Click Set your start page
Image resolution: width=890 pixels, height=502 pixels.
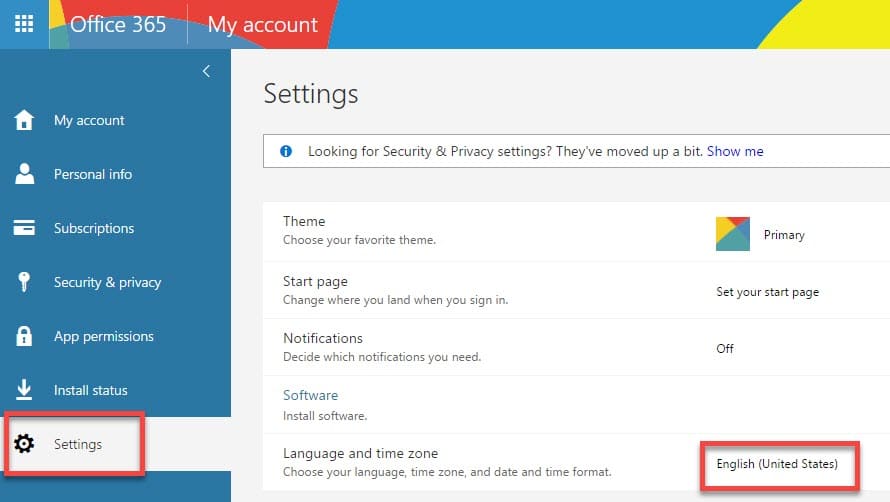pyautogui.click(x=767, y=292)
